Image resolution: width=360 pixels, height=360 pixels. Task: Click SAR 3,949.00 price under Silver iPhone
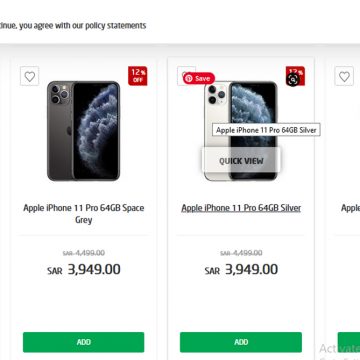(x=241, y=269)
